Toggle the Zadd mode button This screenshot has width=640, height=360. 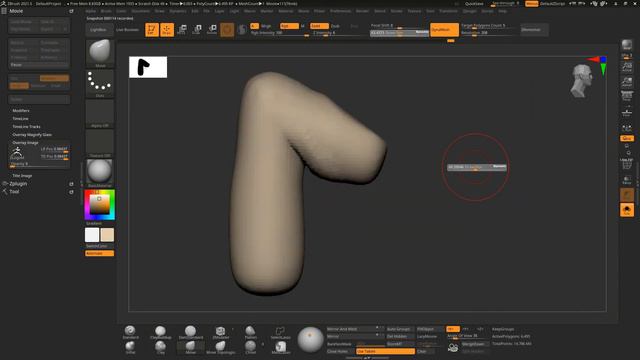tap(319, 26)
